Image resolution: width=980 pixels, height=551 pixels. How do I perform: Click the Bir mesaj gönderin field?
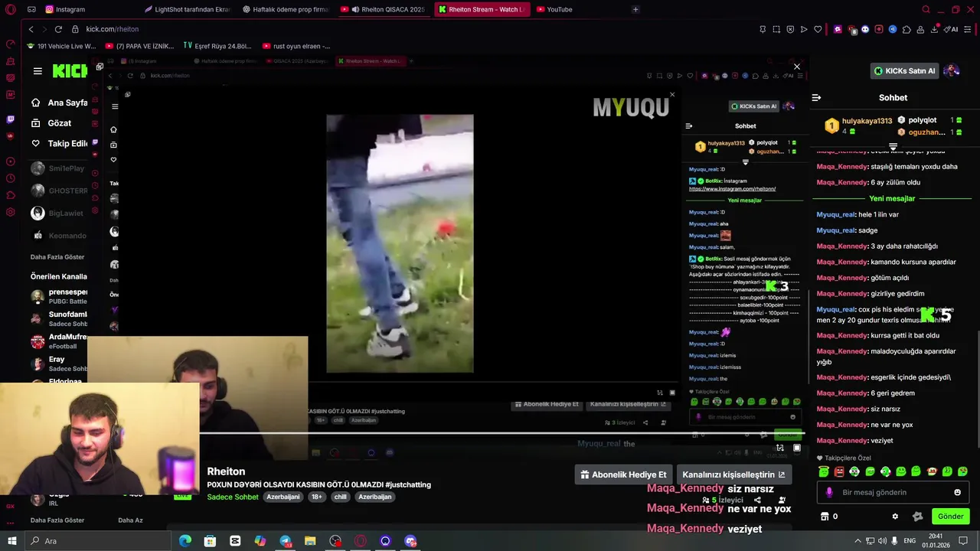click(892, 492)
